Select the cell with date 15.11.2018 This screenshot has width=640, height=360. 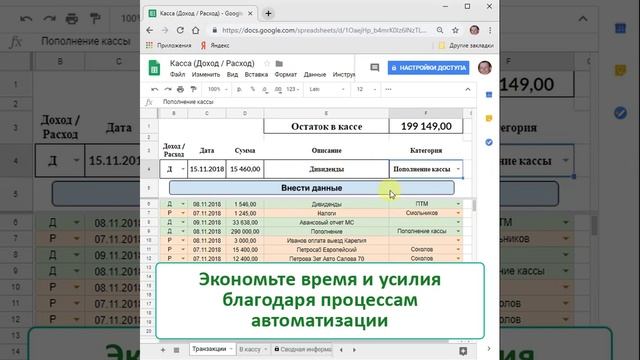click(x=207, y=169)
